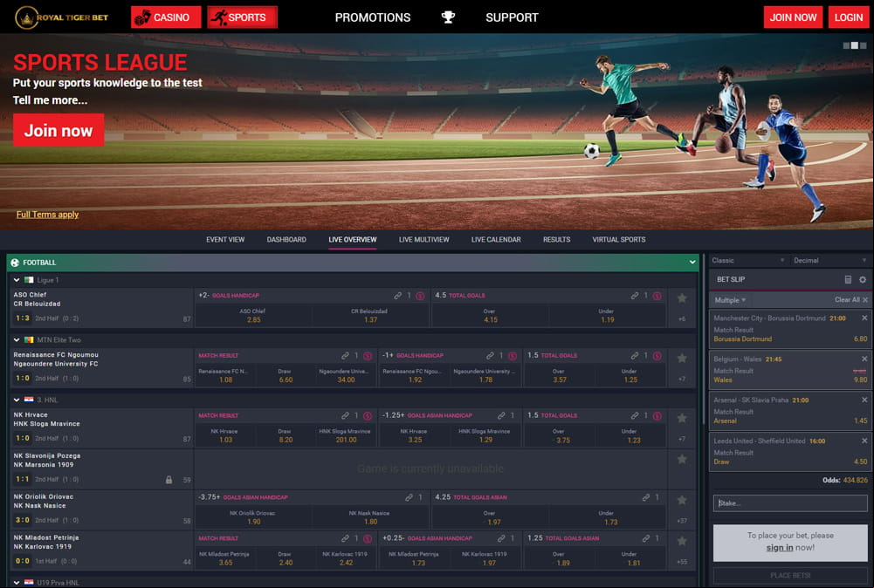Click link icon in -3.75+ Goals Asian Handicap

(409, 497)
